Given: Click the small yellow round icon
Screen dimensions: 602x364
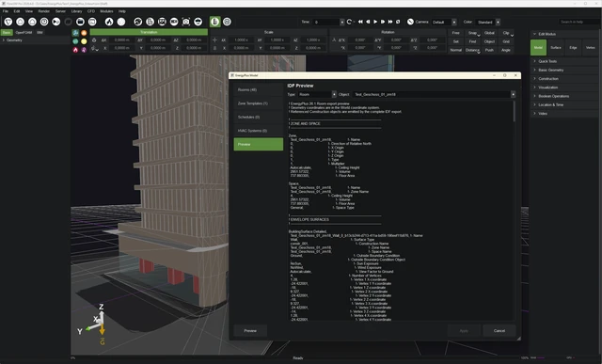Looking at the screenshot, I should (84, 41).
